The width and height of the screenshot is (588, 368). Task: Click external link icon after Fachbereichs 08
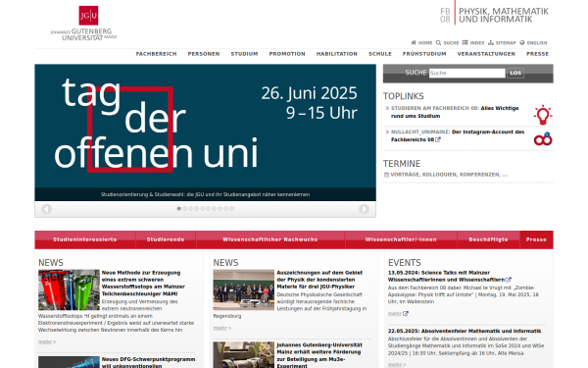[x=438, y=139]
